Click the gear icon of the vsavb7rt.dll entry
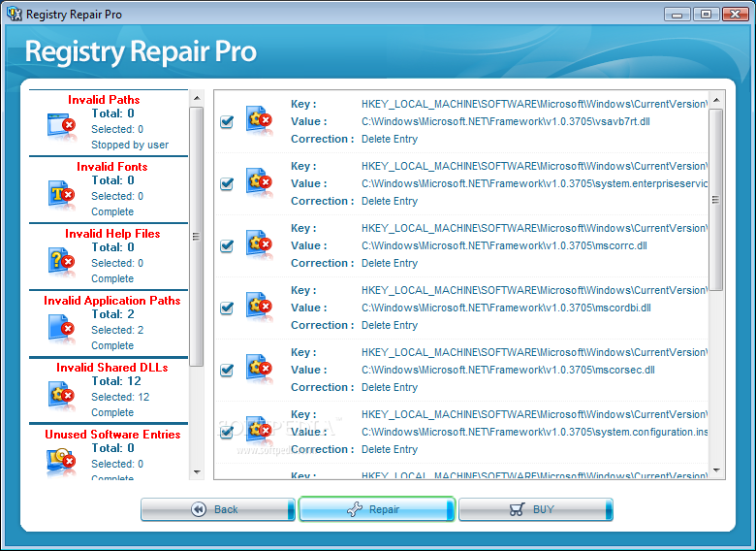Viewport: 756px width, 551px height. [x=259, y=119]
